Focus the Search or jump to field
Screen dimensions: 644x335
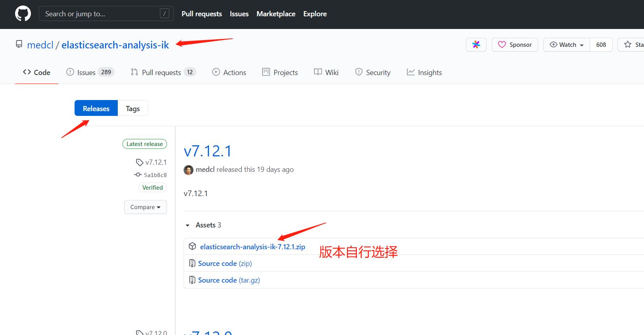(x=106, y=14)
